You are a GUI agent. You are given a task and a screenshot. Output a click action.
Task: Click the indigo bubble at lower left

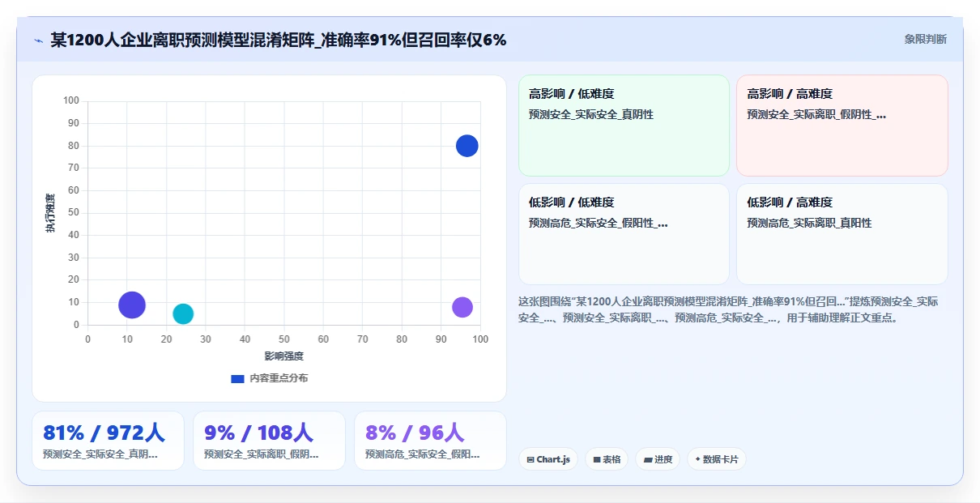131,305
